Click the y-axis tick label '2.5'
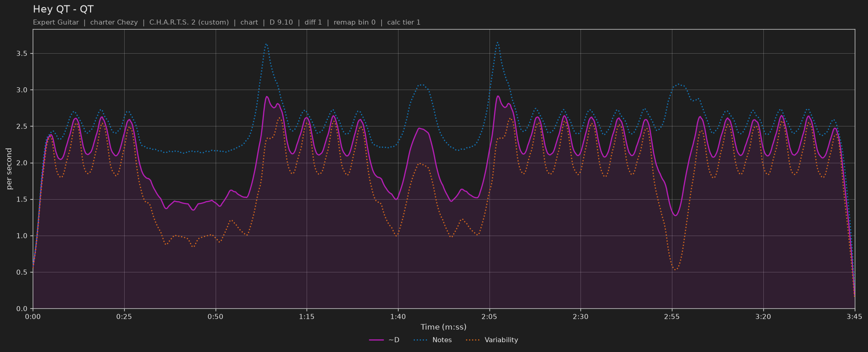 click(x=22, y=126)
